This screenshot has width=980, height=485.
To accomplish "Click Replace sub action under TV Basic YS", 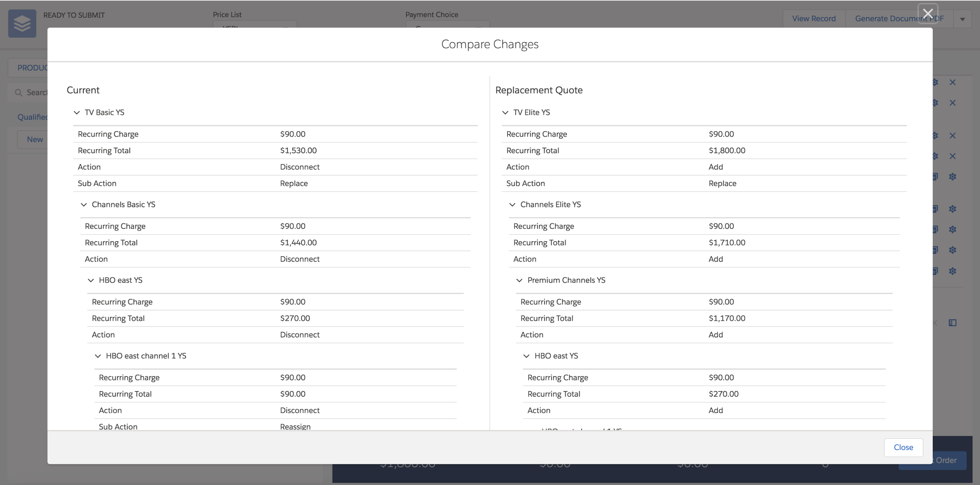I will (294, 183).
